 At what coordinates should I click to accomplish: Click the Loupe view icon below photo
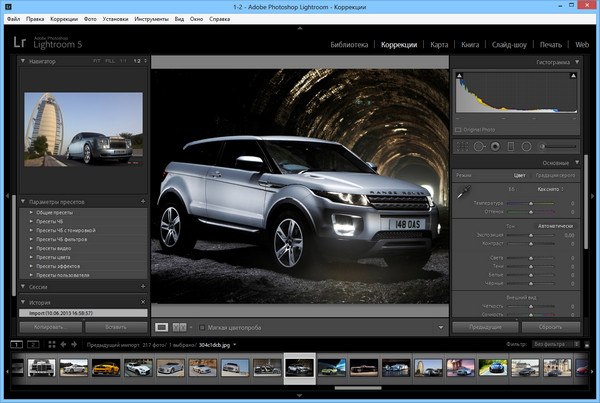click(162, 326)
